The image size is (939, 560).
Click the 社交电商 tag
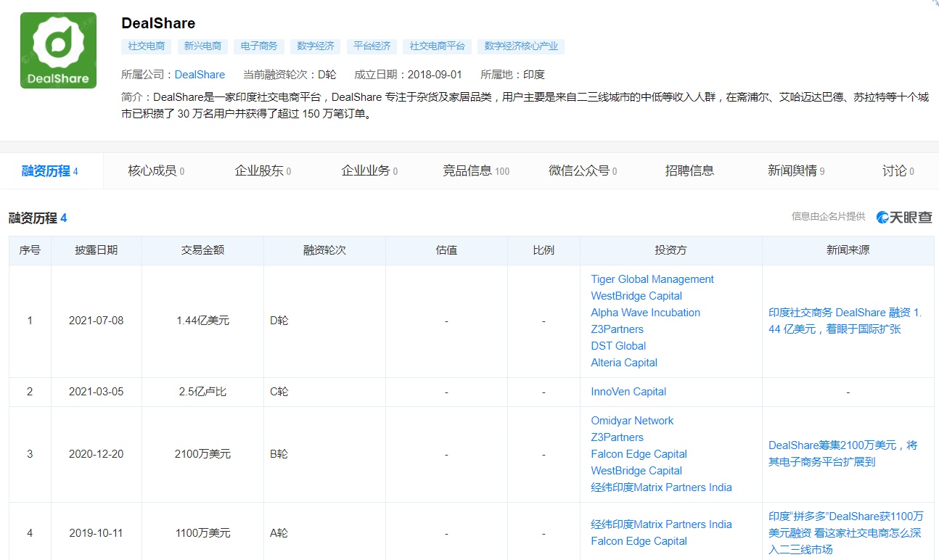(x=146, y=46)
